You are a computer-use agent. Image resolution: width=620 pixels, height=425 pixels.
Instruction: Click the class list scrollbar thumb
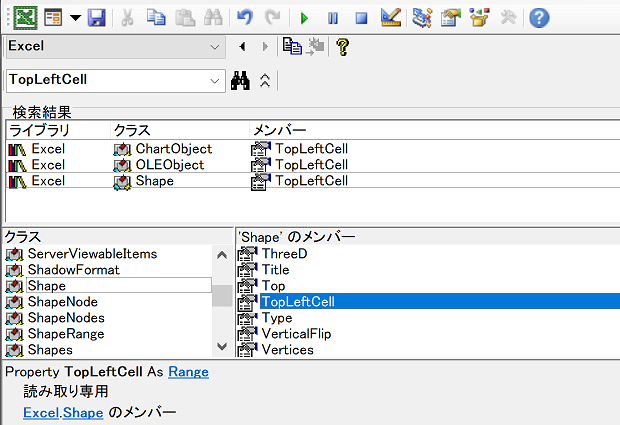click(x=222, y=296)
